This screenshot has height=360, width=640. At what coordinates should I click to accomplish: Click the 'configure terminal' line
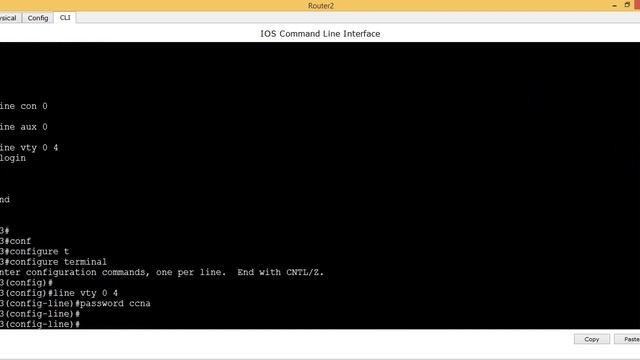pyautogui.click(x=53, y=262)
